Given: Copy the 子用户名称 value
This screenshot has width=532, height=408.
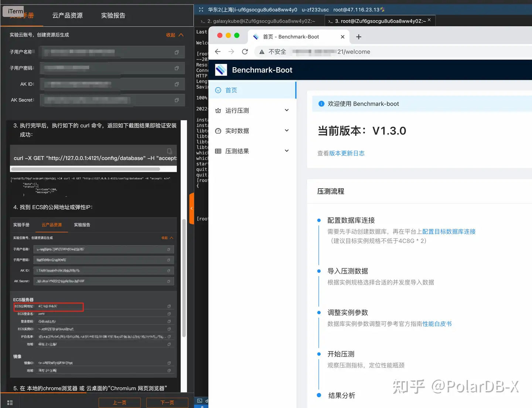Looking at the screenshot, I should click(177, 52).
